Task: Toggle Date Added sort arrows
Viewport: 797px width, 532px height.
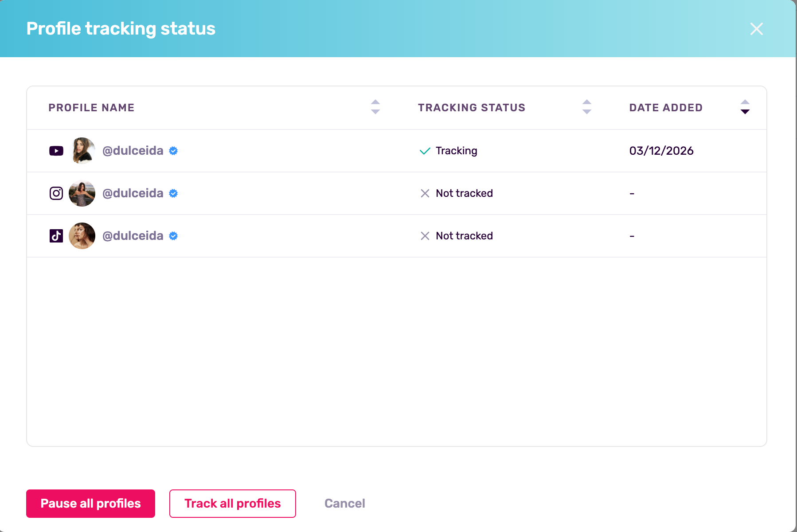Action: [x=745, y=107]
